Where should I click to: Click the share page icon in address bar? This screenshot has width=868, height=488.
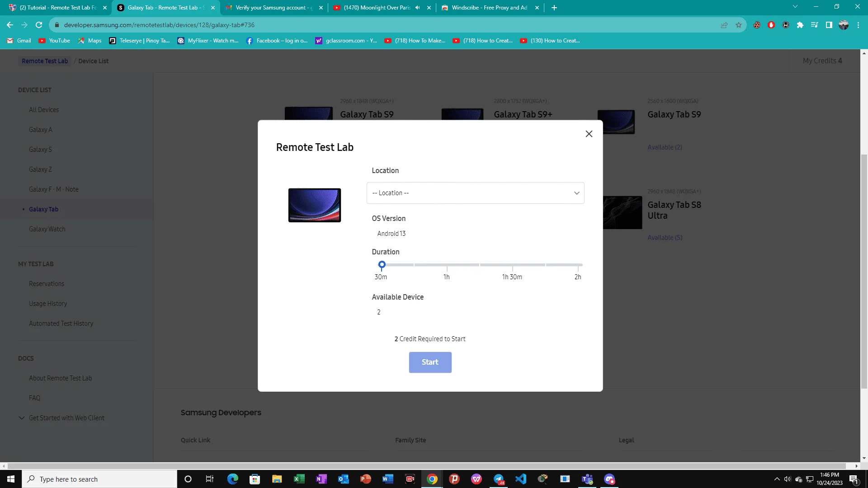point(724,25)
